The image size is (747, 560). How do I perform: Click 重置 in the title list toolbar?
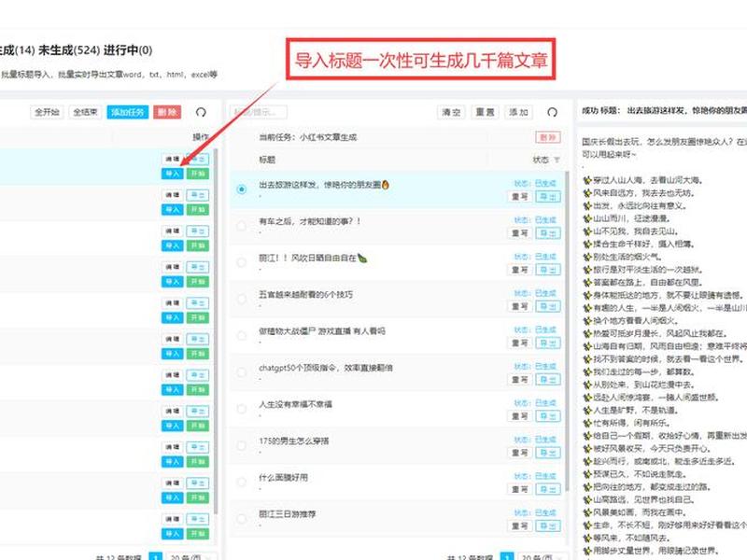(x=485, y=112)
